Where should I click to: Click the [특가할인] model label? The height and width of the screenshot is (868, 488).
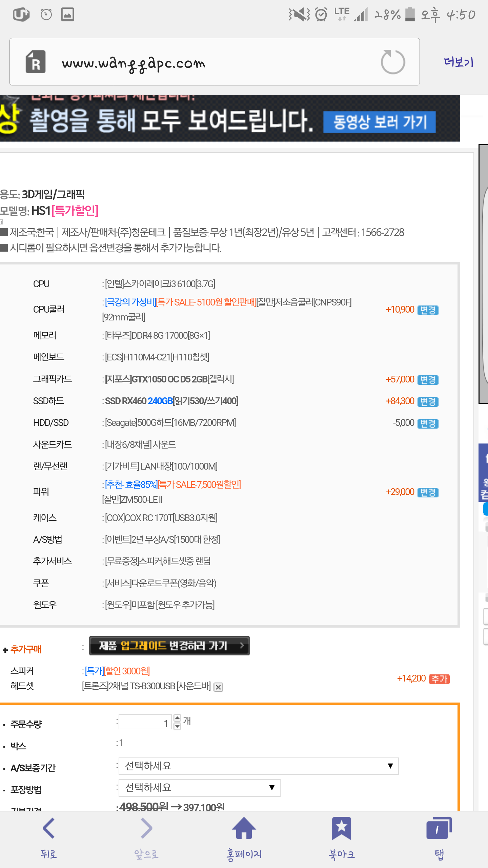tap(75, 211)
